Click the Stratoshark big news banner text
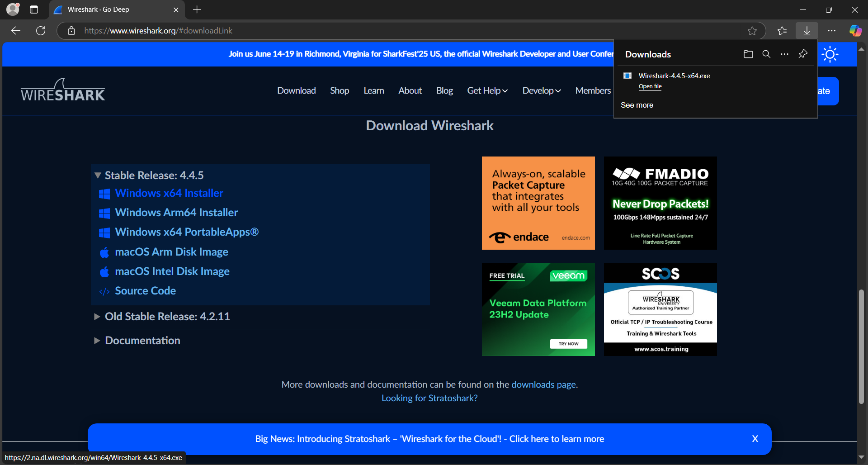Viewport: 868px width, 465px height. (x=429, y=439)
